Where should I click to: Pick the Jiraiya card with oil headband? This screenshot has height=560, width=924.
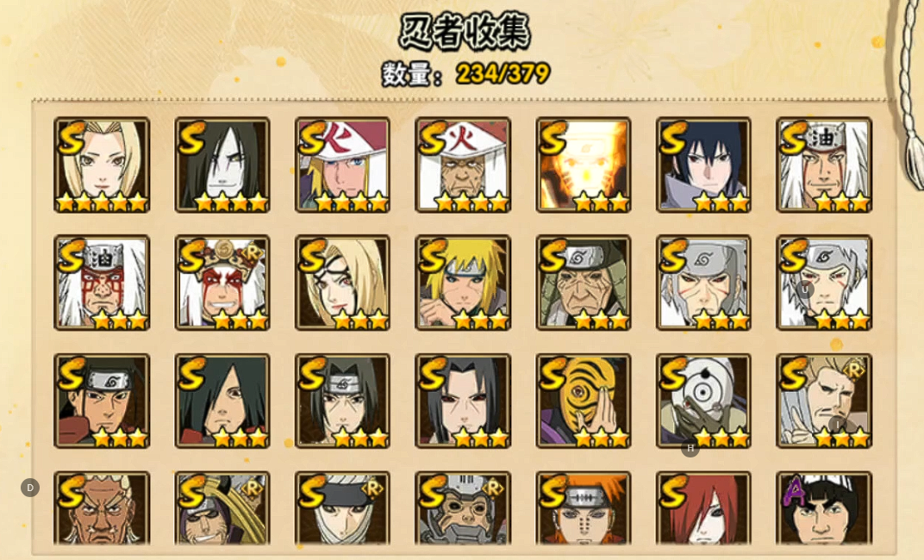point(824,165)
